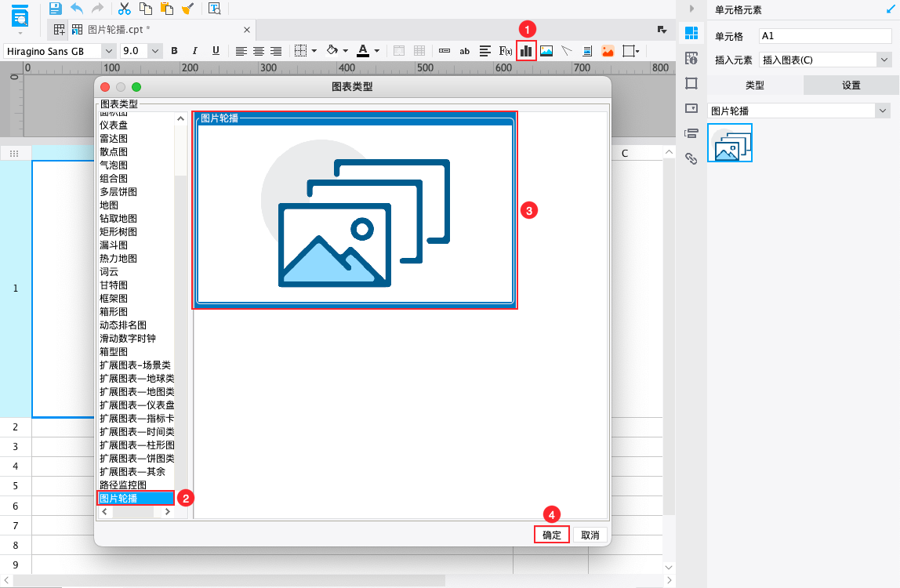Open the tab list dropdown arrow

coord(662,29)
